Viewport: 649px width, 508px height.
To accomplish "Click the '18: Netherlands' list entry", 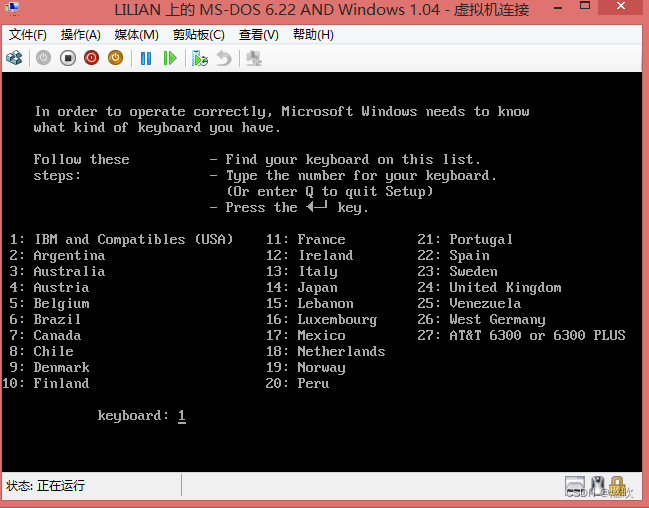I will 326,352.
